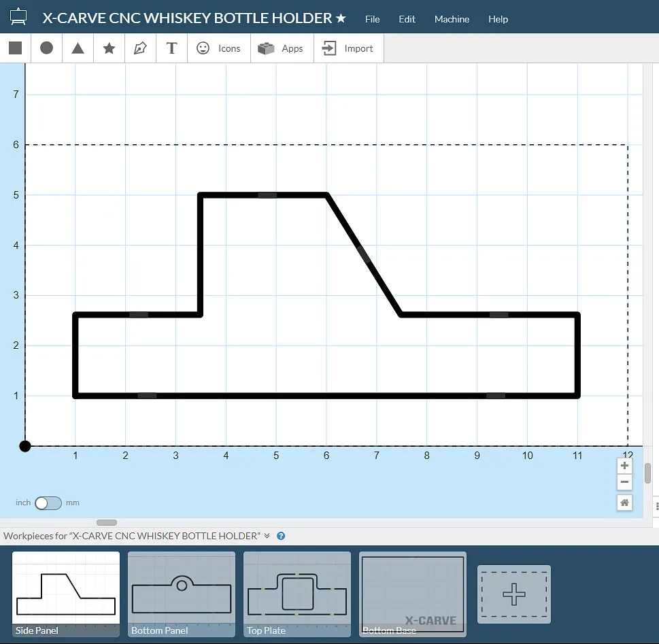Select the Circle shape tool

46,48
